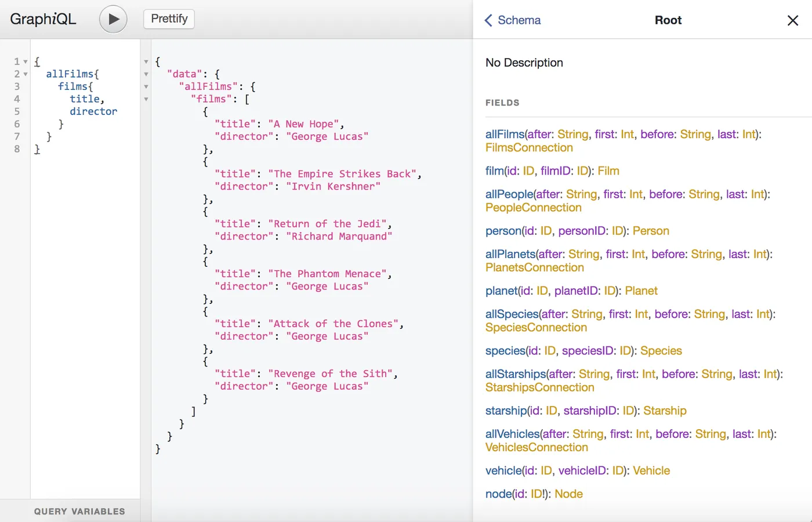
Task: Click "Richard Marquand" result value
Action: pos(339,236)
